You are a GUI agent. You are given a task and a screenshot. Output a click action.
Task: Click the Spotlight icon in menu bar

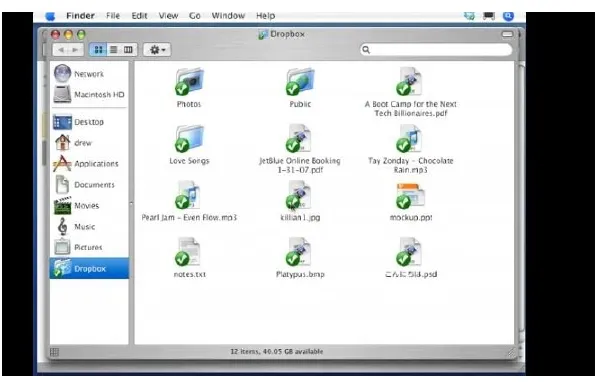[508, 16]
